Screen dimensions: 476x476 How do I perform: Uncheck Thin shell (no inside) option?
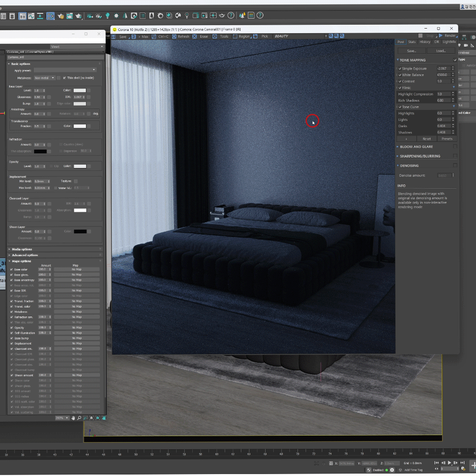pyautogui.click(x=64, y=78)
